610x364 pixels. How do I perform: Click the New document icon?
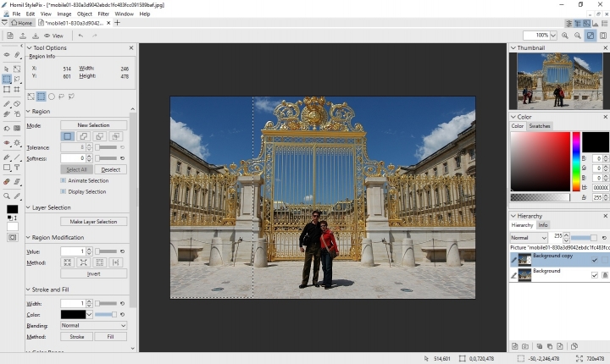coord(10,36)
